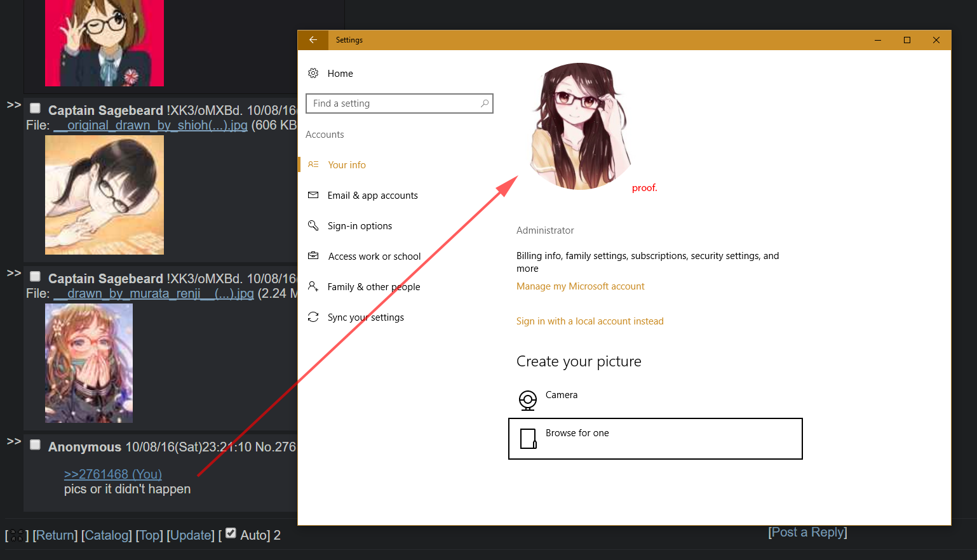The width and height of the screenshot is (977, 560).
Task: Check the first Captain Sagebeard post checkbox
Action: (36, 109)
